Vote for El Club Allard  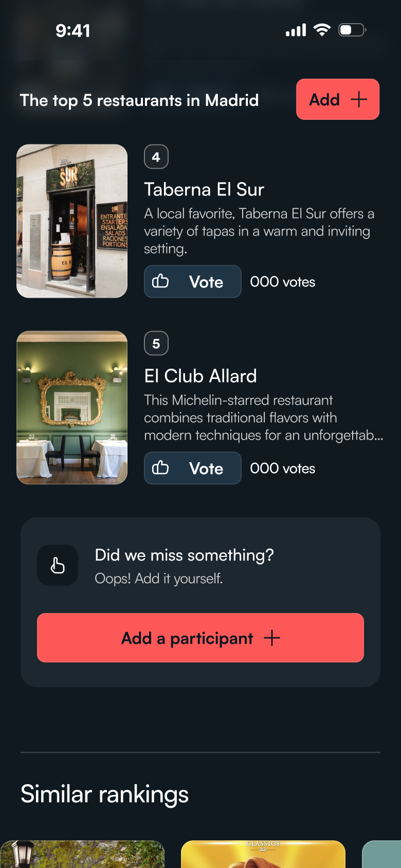click(x=192, y=468)
